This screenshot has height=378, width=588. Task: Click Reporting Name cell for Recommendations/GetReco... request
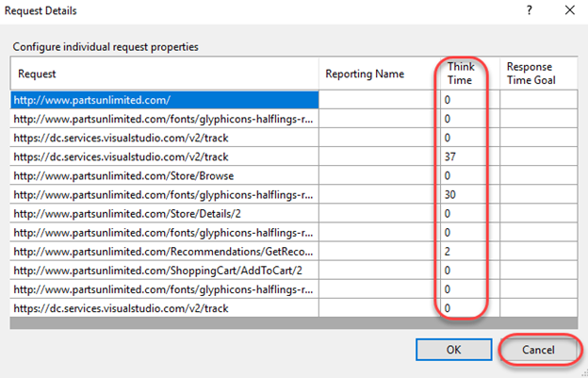tap(380, 252)
